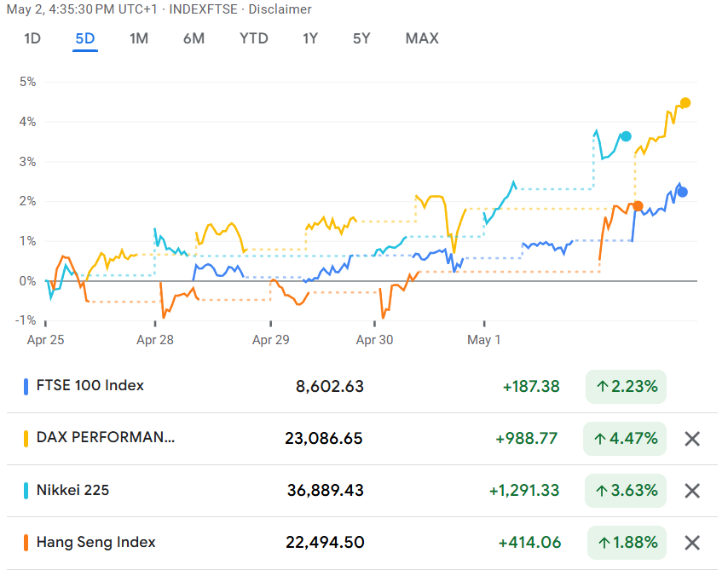Open the Disclaimer link
This screenshot has height=570, width=728.
click(280, 9)
